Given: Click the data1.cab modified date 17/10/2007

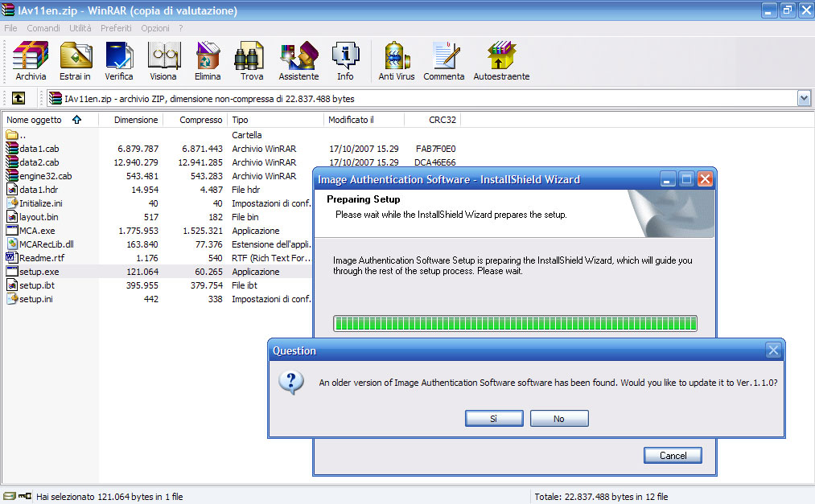Looking at the screenshot, I should (364, 149).
